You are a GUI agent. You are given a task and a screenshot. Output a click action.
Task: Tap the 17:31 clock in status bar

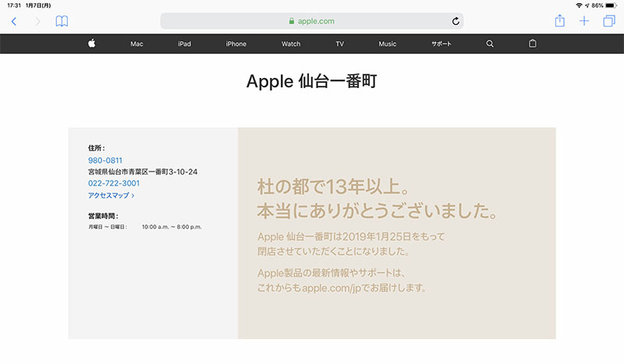pos(14,5)
